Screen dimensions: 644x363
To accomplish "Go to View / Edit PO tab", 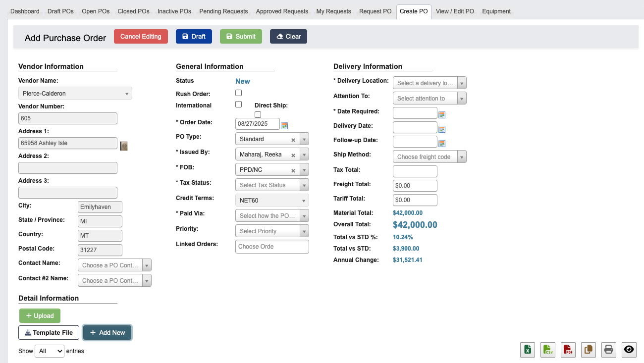I will click(x=455, y=11).
